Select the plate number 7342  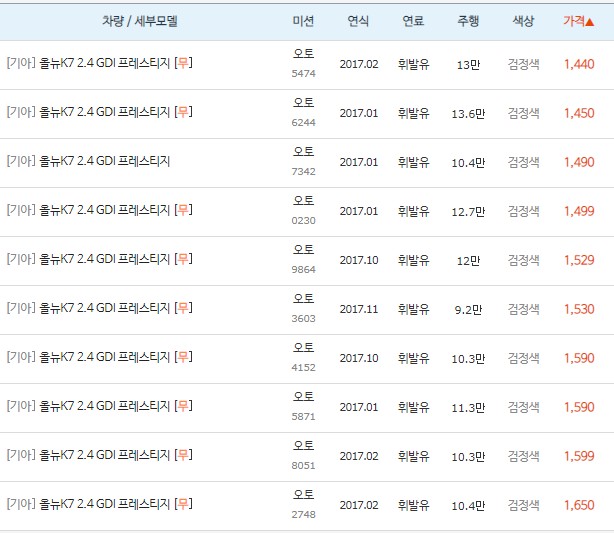(x=303, y=172)
